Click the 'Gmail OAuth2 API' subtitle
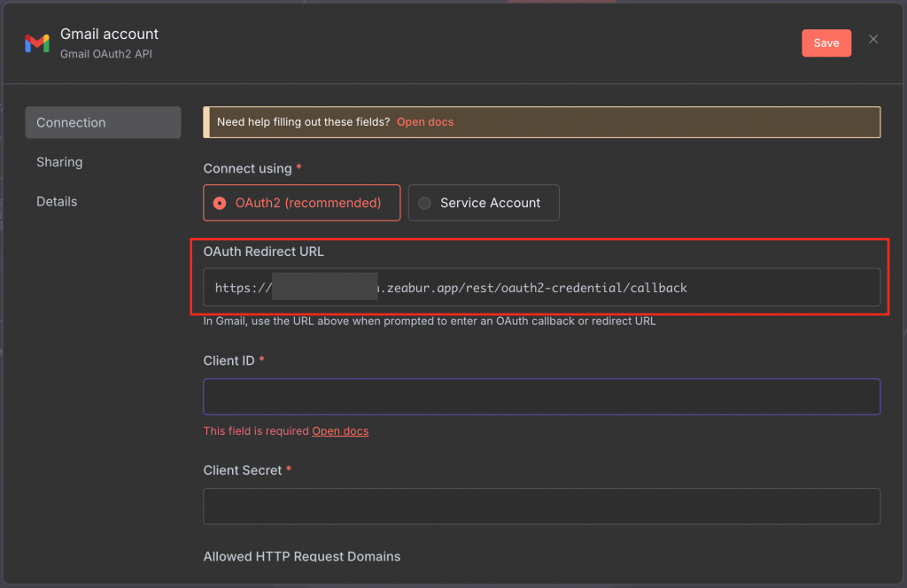907x588 pixels. click(x=106, y=54)
